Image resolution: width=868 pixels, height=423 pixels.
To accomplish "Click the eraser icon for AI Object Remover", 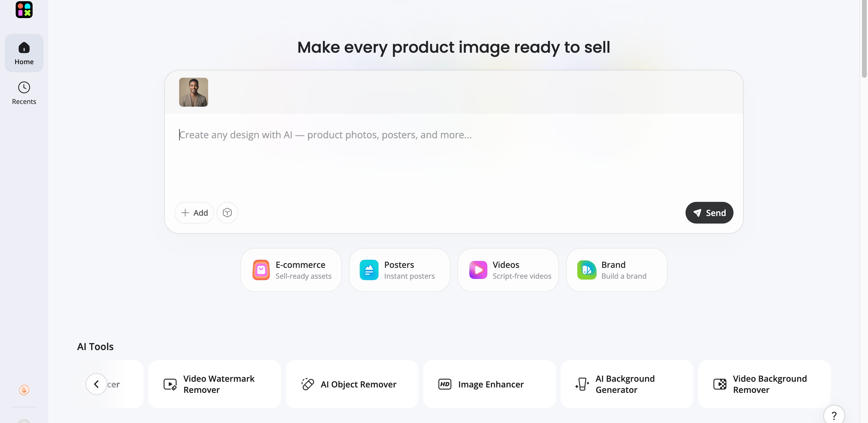I will (x=308, y=384).
